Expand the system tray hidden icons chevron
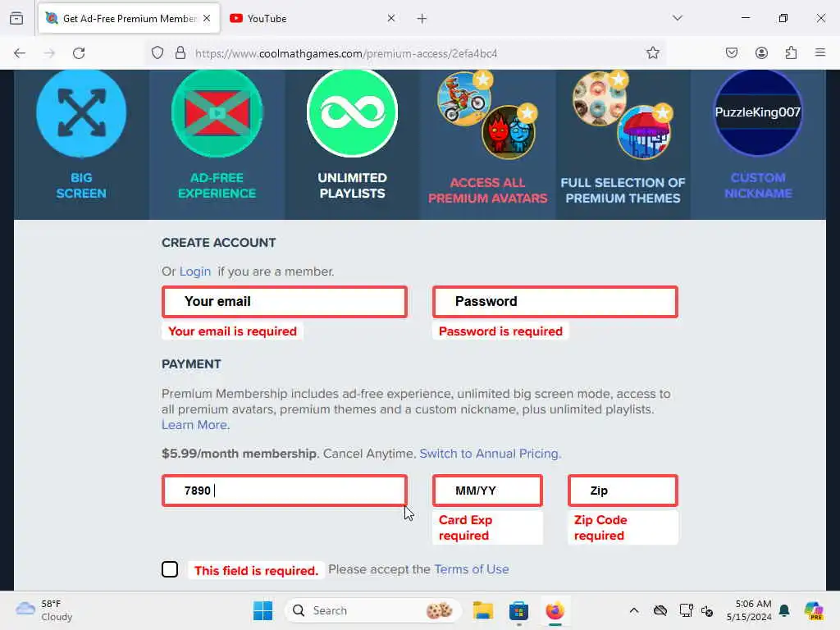This screenshot has width=840, height=630. (x=634, y=610)
